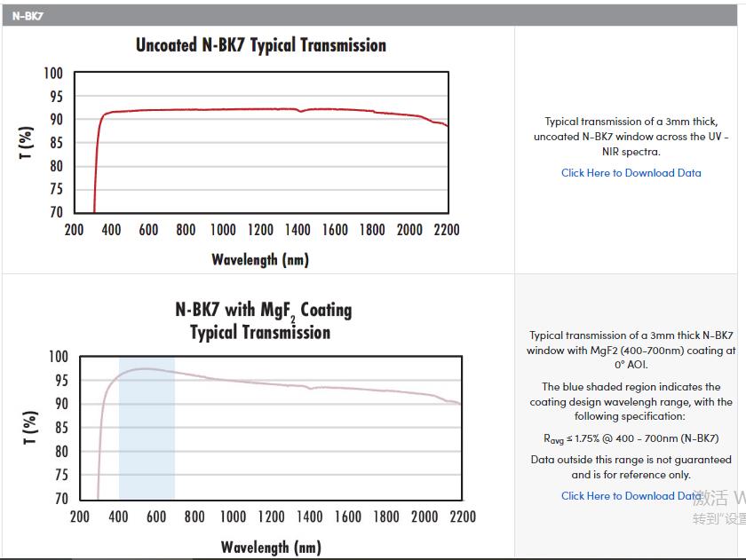Click the 100 y-axis tick on uncoated chart

53,74
